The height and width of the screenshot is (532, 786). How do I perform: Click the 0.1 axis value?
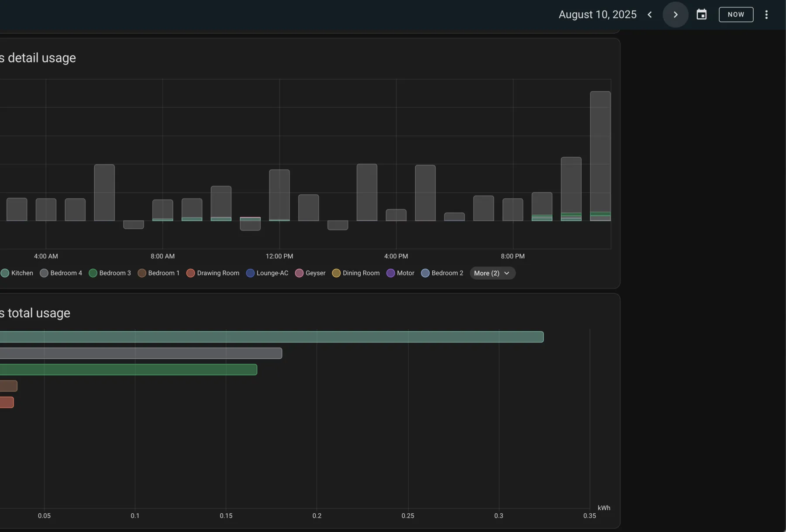[x=135, y=516]
